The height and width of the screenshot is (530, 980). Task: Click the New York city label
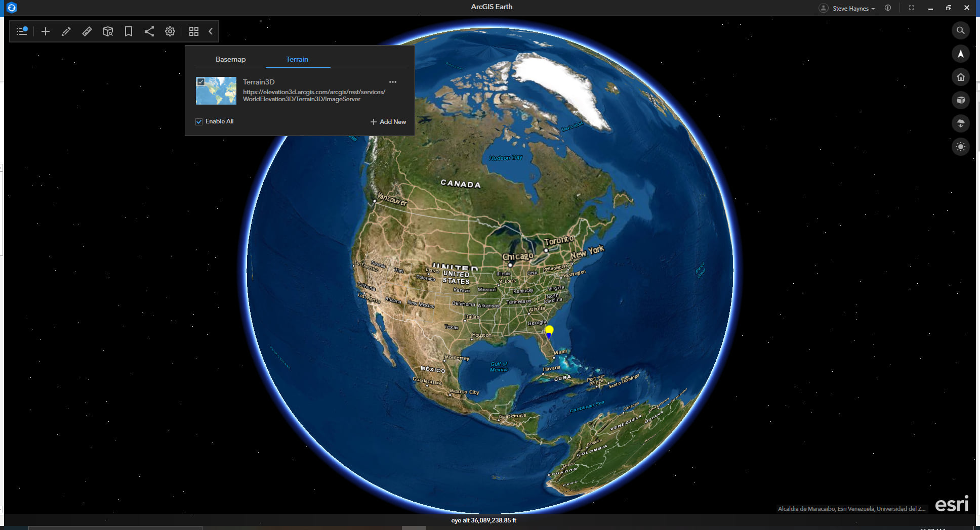(588, 252)
